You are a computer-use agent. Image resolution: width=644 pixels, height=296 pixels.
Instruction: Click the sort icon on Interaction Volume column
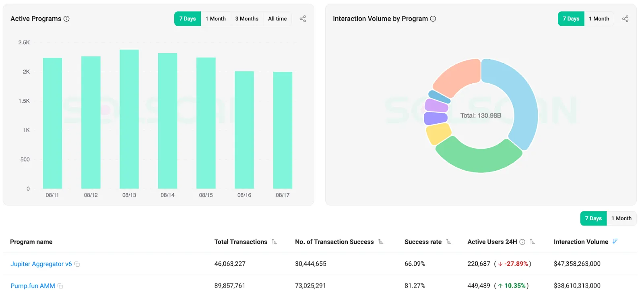point(615,241)
